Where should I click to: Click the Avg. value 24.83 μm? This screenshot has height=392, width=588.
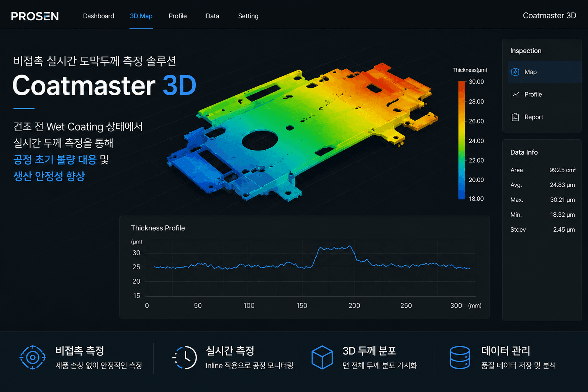point(562,185)
